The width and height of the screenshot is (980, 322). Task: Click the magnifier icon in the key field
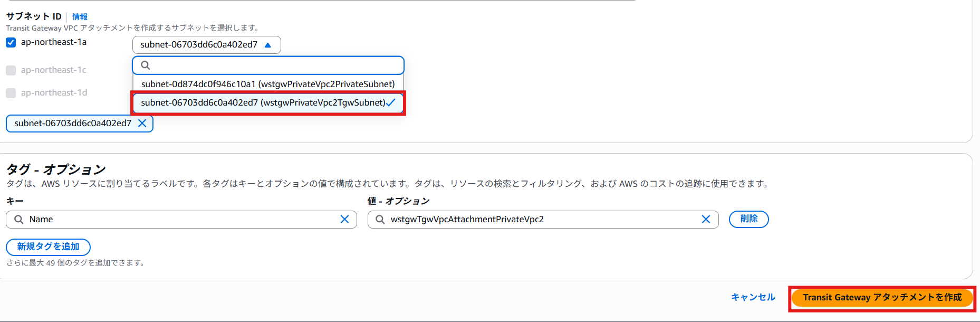(x=18, y=220)
